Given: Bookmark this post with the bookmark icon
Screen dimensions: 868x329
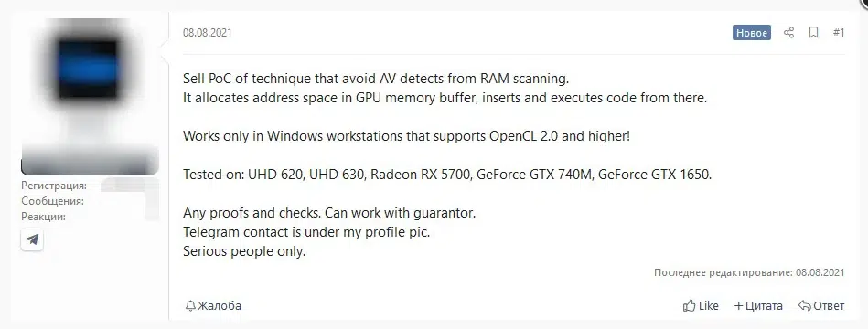Looking at the screenshot, I should point(813,33).
